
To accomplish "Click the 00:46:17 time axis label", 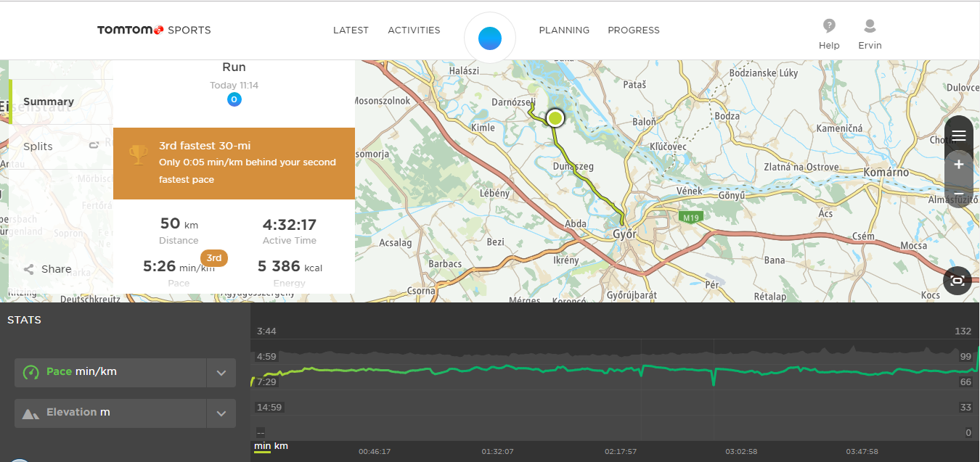I will point(375,451).
